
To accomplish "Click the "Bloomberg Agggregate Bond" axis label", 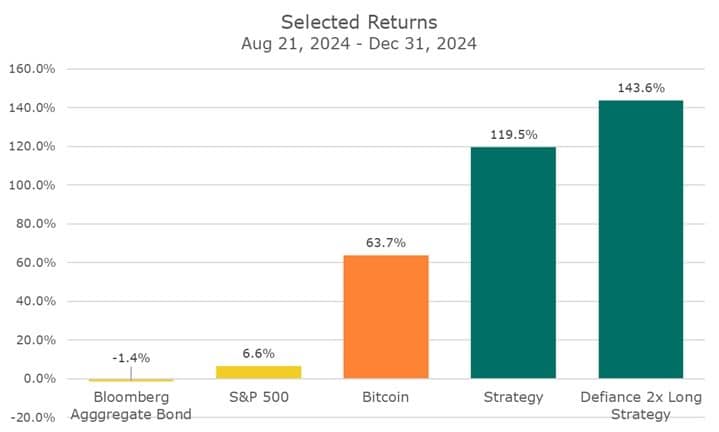I will [130, 405].
